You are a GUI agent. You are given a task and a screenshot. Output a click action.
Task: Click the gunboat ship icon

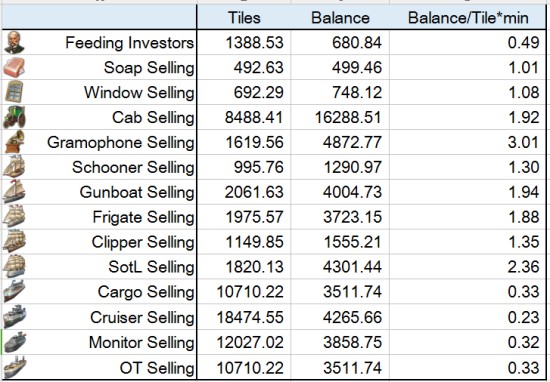[x=14, y=192]
